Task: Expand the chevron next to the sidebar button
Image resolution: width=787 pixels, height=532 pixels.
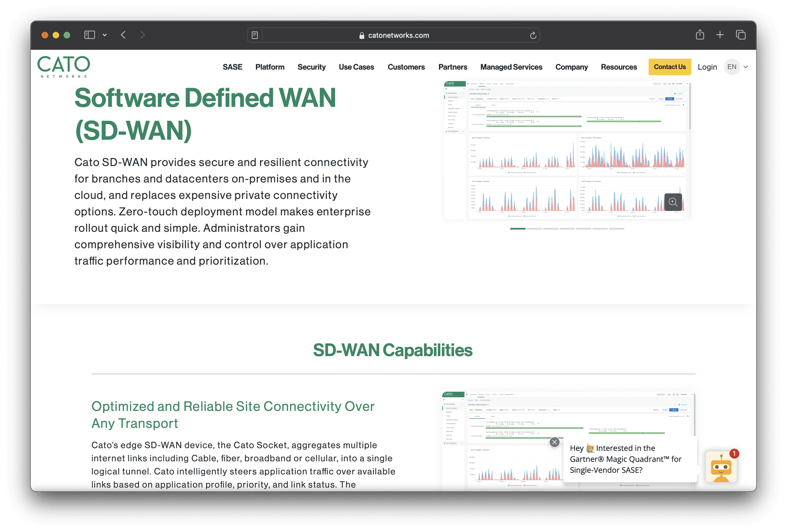Action: (105, 35)
